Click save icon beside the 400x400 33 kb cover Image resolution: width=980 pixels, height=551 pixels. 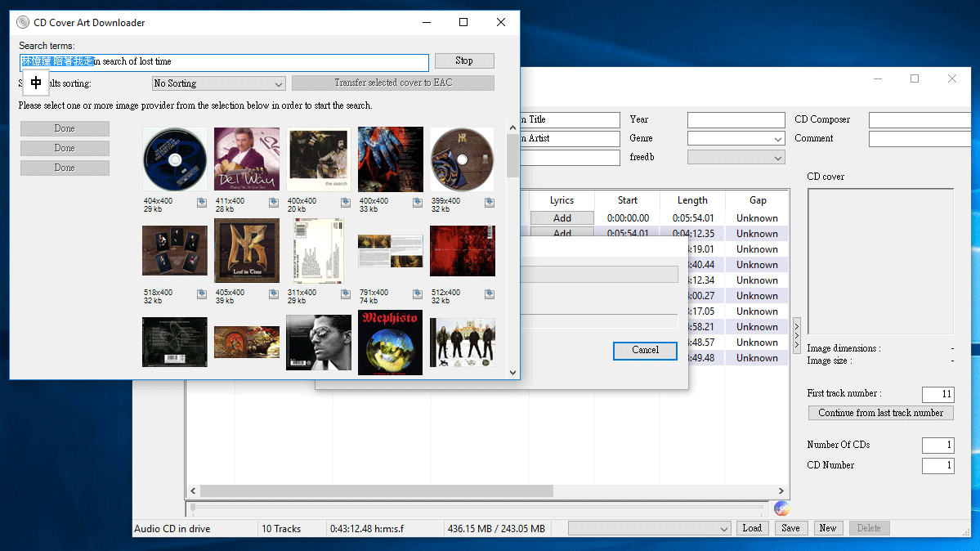click(x=418, y=203)
